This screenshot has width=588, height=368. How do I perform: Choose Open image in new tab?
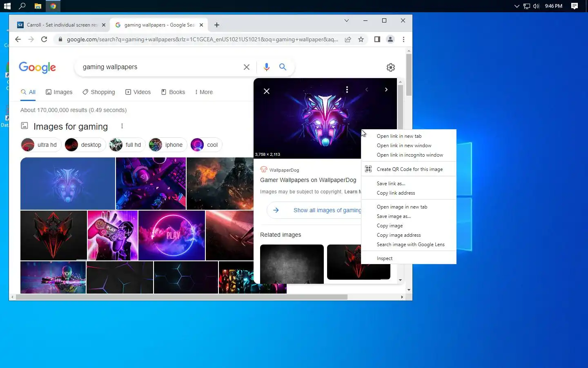point(409,207)
